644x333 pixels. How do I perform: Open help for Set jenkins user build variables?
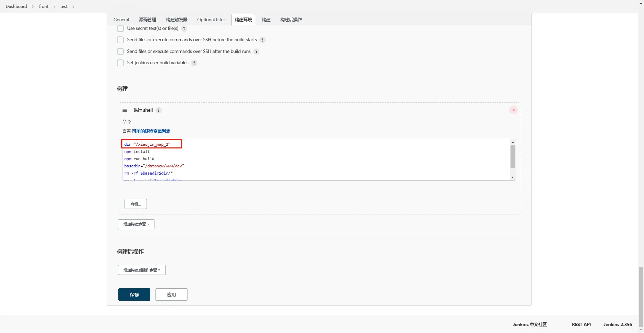[x=194, y=63]
